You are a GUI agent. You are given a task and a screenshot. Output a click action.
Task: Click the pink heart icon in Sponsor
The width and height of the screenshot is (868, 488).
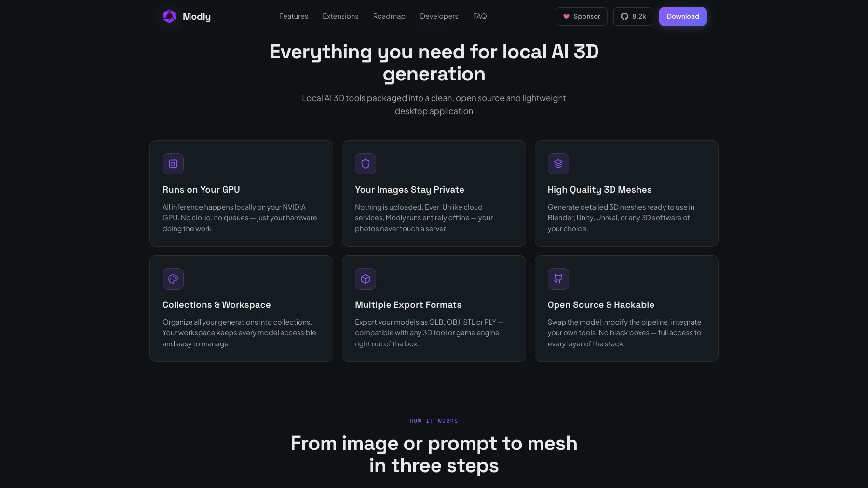click(567, 16)
